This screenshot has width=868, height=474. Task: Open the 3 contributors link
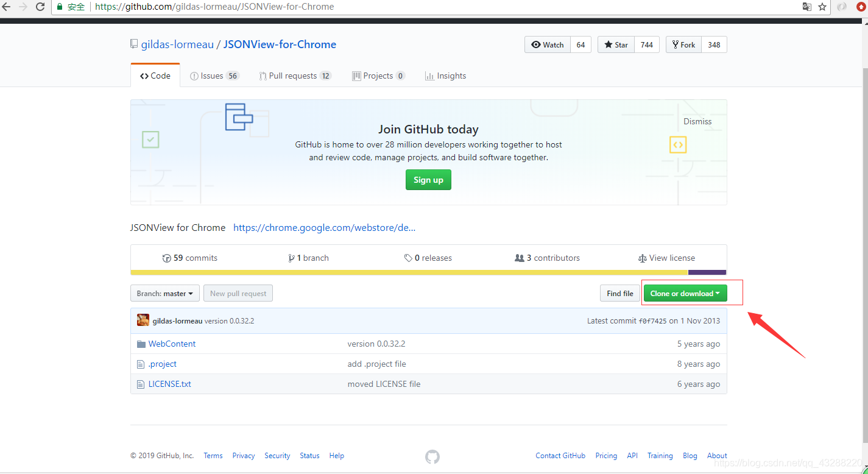coord(547,258)
